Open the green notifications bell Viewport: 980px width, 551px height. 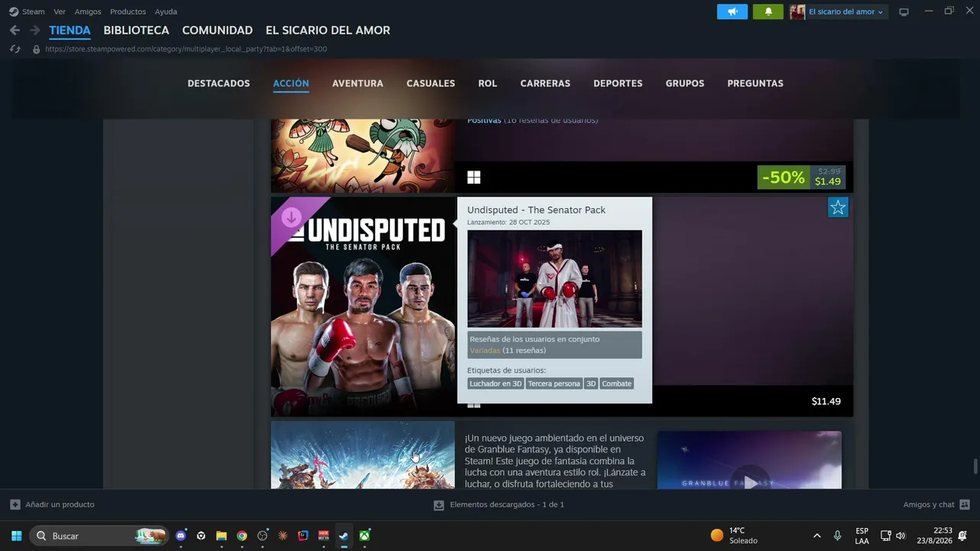(x=768, y=11)
